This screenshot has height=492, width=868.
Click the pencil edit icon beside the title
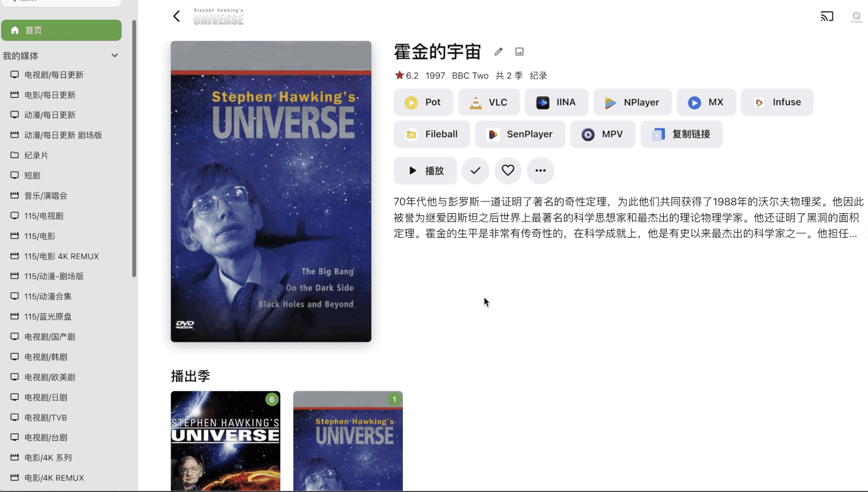[498, 51]
